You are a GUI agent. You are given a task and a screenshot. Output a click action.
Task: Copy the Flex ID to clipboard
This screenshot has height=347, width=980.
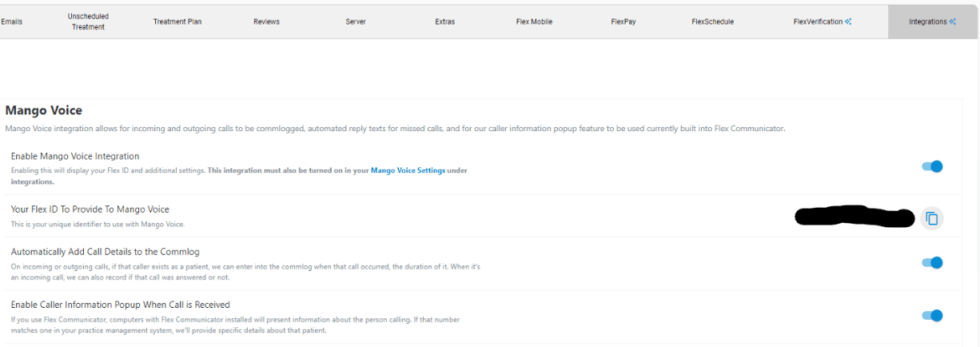pos(931,217)
